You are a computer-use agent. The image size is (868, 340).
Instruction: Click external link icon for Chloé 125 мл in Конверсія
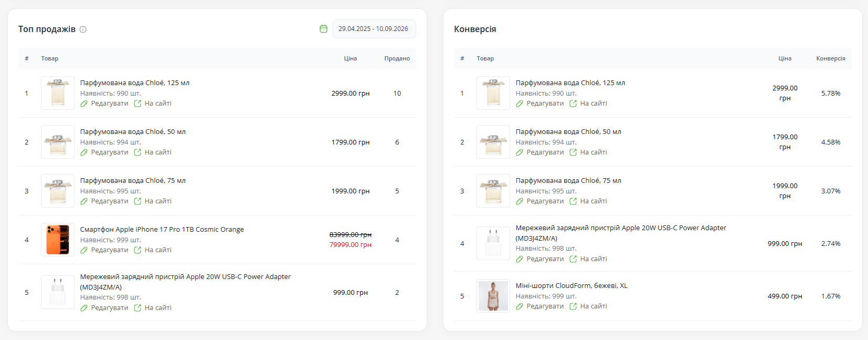pyautogui.click(x=573, y=104)
